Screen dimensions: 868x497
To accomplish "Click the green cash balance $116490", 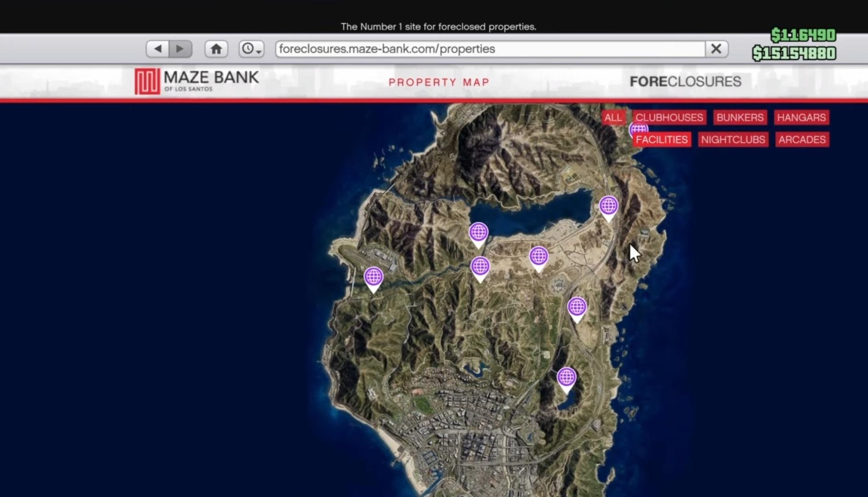I will [803, 35].
